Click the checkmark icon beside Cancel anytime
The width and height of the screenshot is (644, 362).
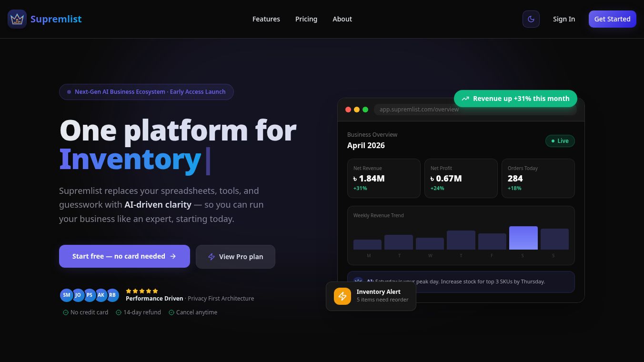pyautogui.click(x=171, y=312)
